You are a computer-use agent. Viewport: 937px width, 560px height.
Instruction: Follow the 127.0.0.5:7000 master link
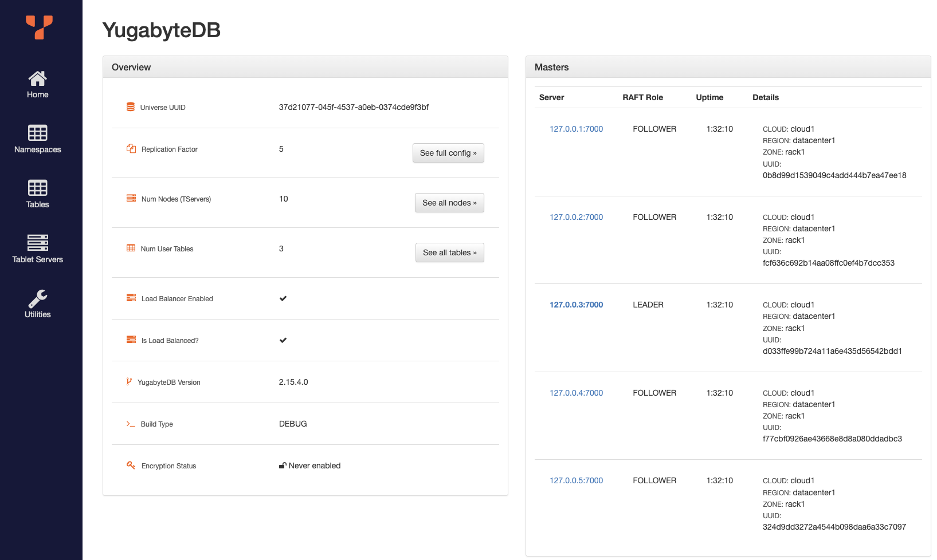click(576, 480)
